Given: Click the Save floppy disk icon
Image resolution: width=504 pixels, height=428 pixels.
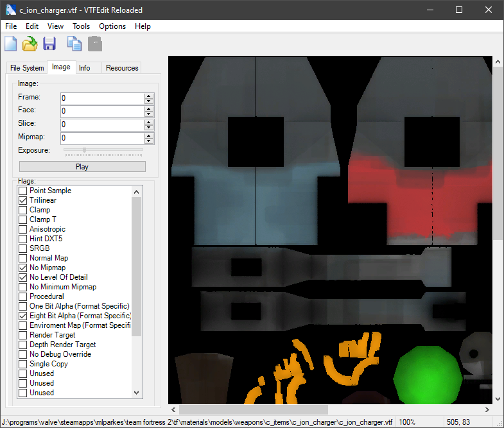Looking at the screenshot, I should click(x=49, y=44).
